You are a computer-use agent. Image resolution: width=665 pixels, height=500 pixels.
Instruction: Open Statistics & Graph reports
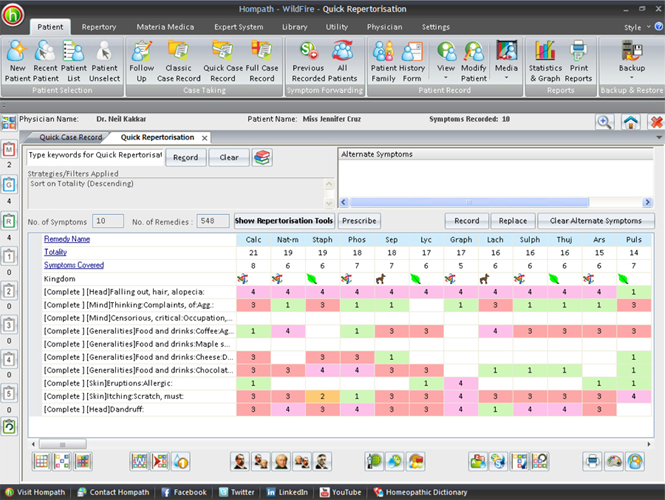click(545, 61)
